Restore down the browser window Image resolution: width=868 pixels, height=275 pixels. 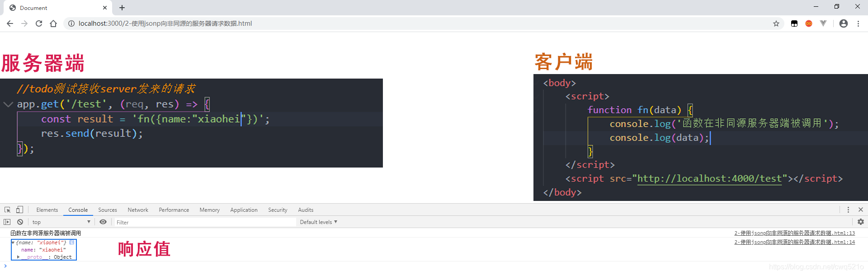click(x=837, y=6)
